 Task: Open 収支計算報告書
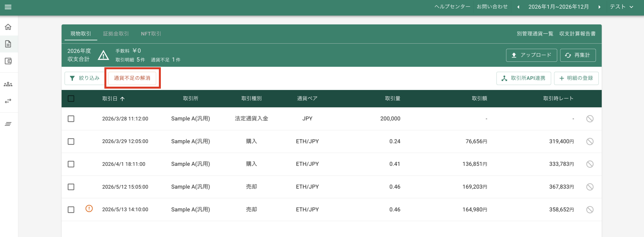577,34
